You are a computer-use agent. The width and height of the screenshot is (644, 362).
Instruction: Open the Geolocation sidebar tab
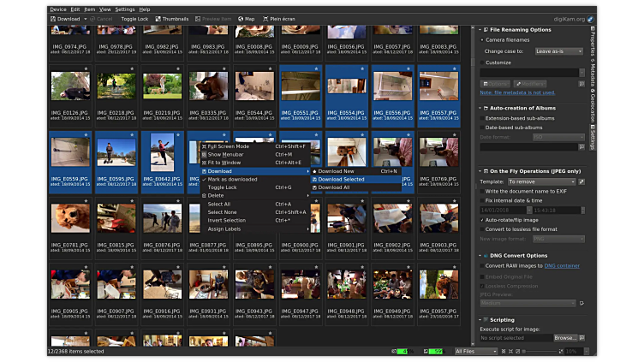[593, 104]
